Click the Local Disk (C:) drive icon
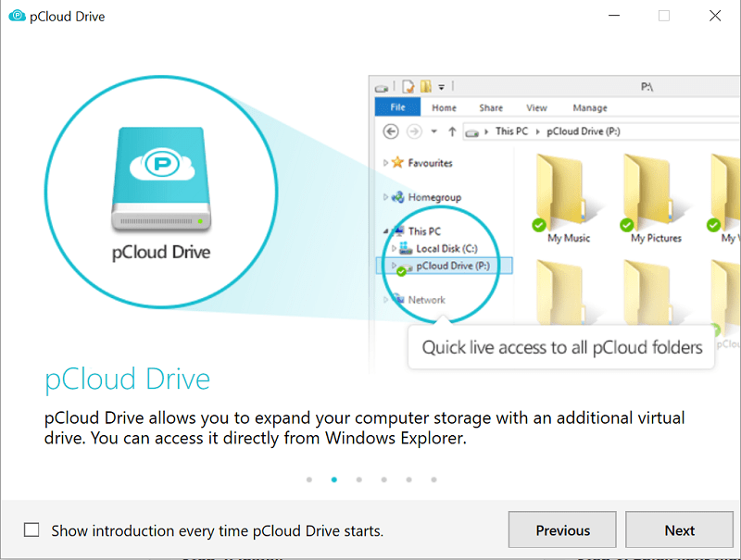This screenshot has height=560, width=741. (406, 248)
